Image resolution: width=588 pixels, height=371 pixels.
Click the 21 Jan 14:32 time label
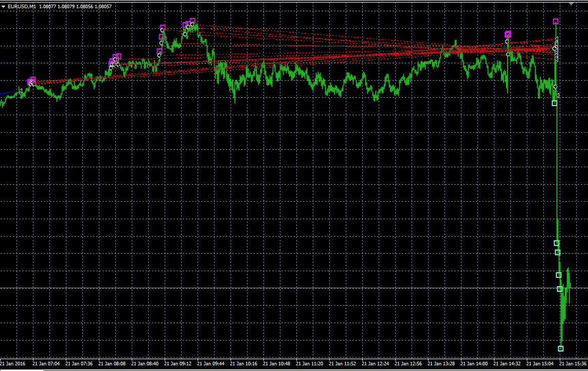[x=507, y=363]
